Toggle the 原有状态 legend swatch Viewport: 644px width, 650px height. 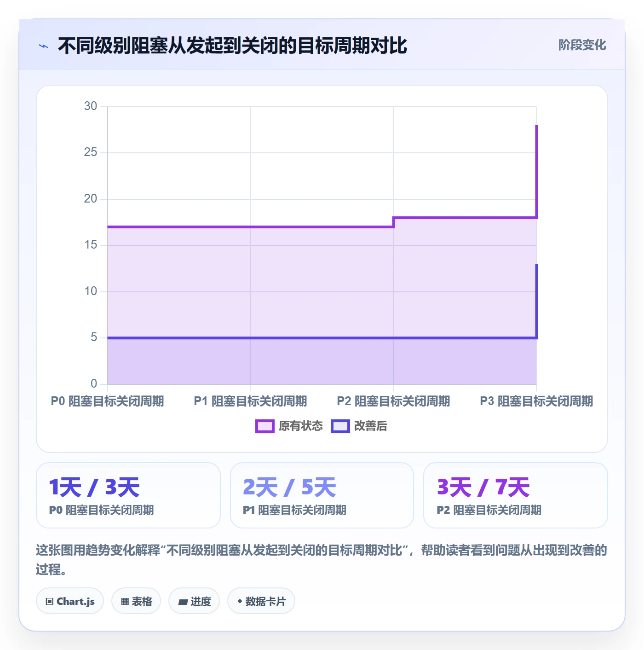coord(264,426)
